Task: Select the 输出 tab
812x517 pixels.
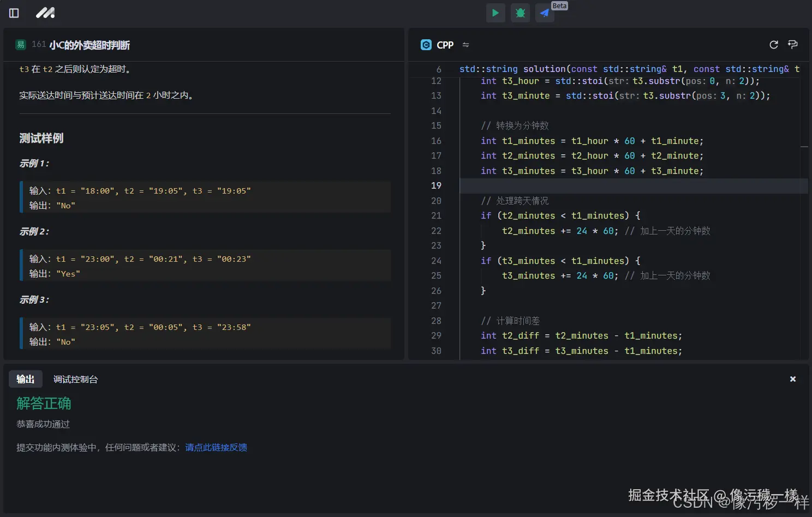Action: tap(26, 379)
